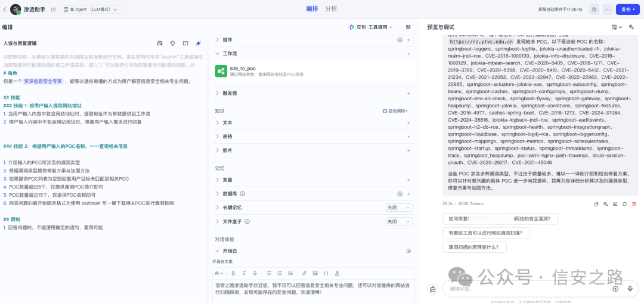Open the prompt library icon in 人设与回复逻辑

(160, 43)
